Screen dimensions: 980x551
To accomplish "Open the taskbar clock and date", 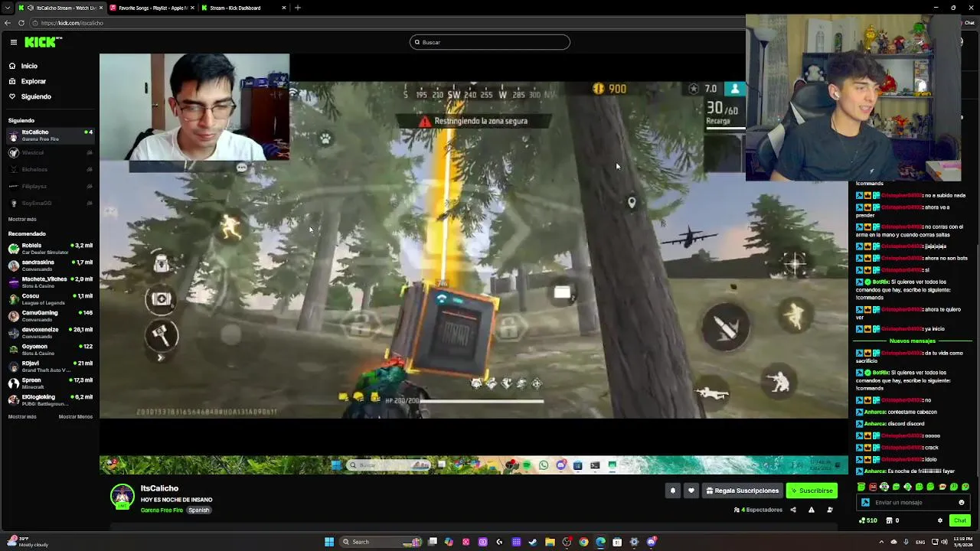I will [x=965, y=542].
